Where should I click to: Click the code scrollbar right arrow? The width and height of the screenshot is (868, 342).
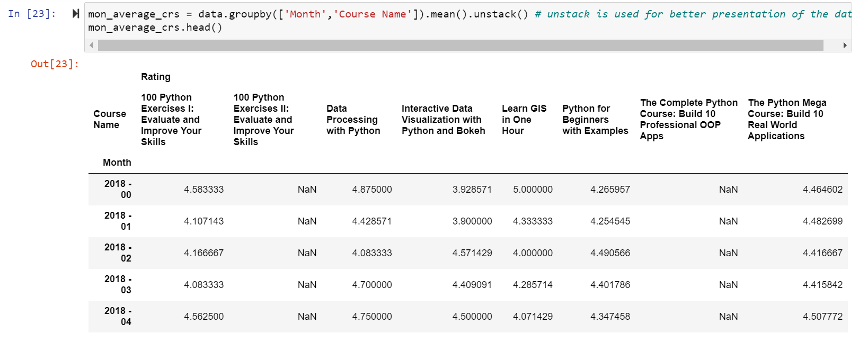tap(845, 46)
